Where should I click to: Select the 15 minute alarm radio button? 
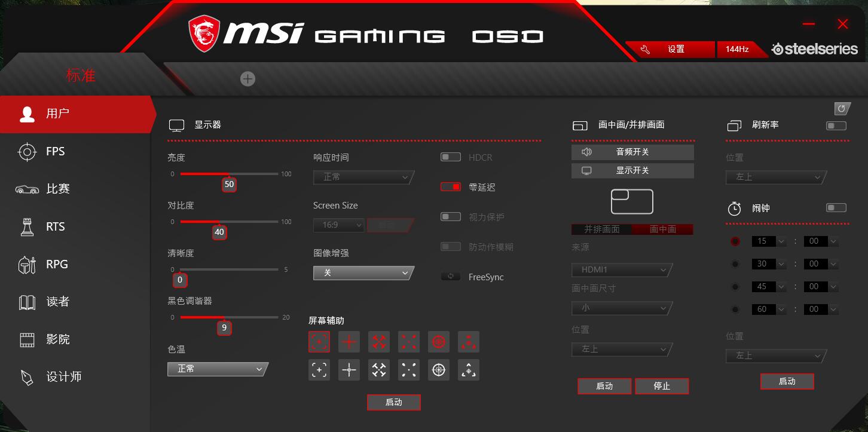735,241
